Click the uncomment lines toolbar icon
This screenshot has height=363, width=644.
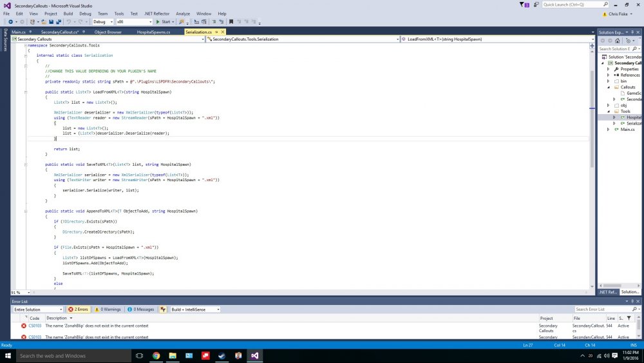[x=222, y=22]
